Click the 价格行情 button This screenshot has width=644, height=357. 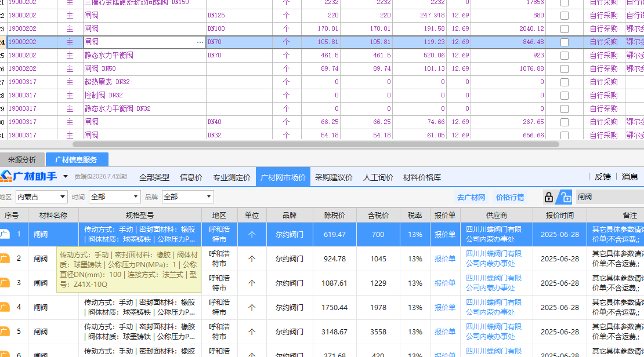pyautogui.click(x=510, y=198)
